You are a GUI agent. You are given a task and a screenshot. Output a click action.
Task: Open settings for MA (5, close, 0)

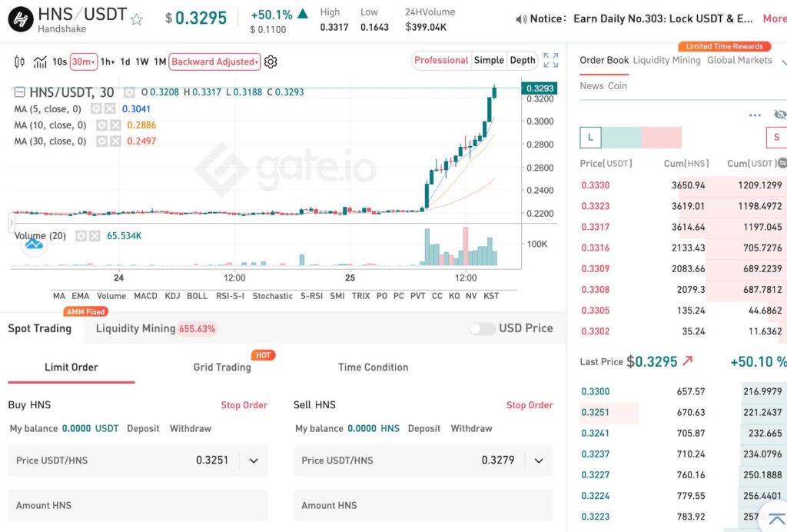tap(96, 109)
